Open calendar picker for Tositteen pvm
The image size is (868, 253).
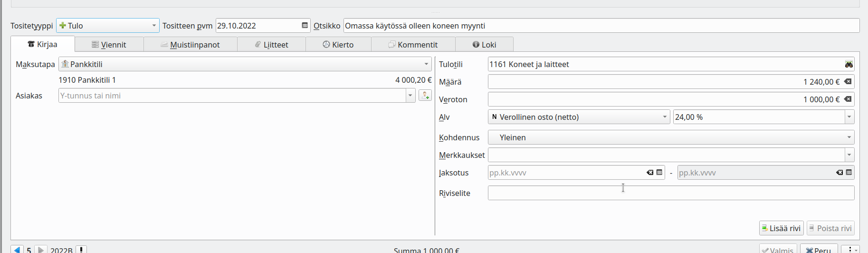(305, 26)
